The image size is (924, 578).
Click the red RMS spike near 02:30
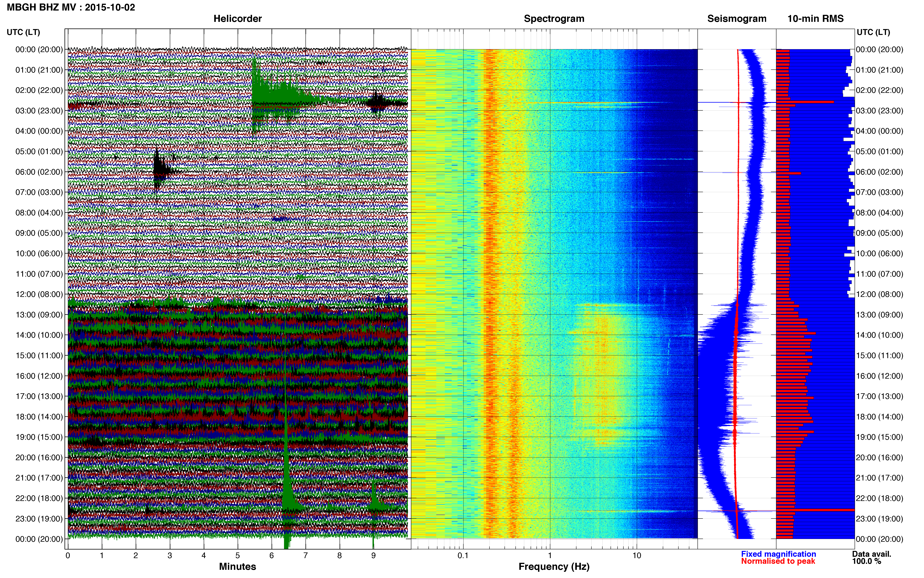[x=805, y=102]
